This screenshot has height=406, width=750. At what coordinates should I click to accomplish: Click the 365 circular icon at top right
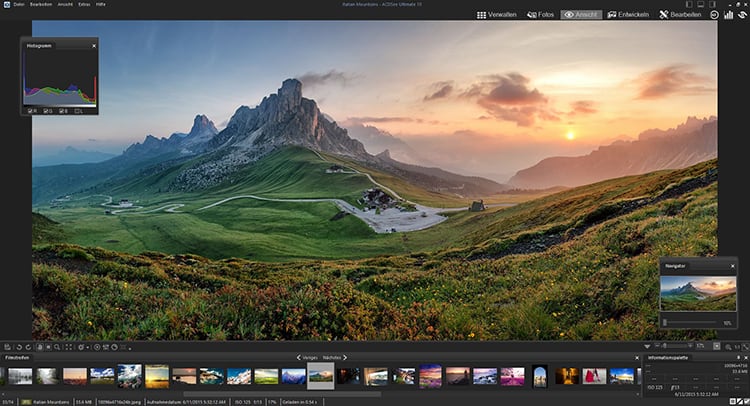pyautogui.click(x=714, y=15)
